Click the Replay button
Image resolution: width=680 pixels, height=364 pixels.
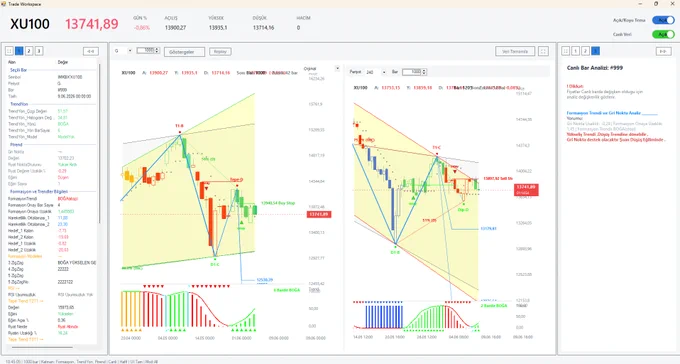pos(220,52)
